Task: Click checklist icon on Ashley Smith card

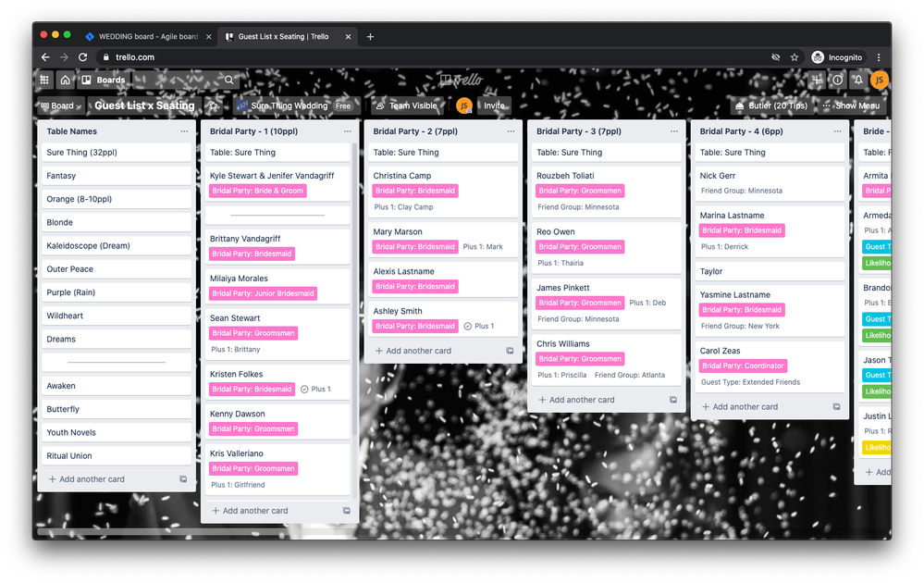Action: 468,326
